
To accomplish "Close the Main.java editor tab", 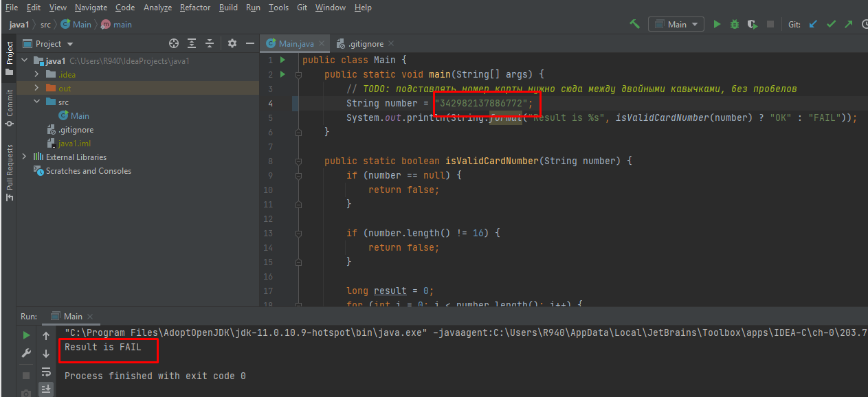I will [x=321, y=44].
